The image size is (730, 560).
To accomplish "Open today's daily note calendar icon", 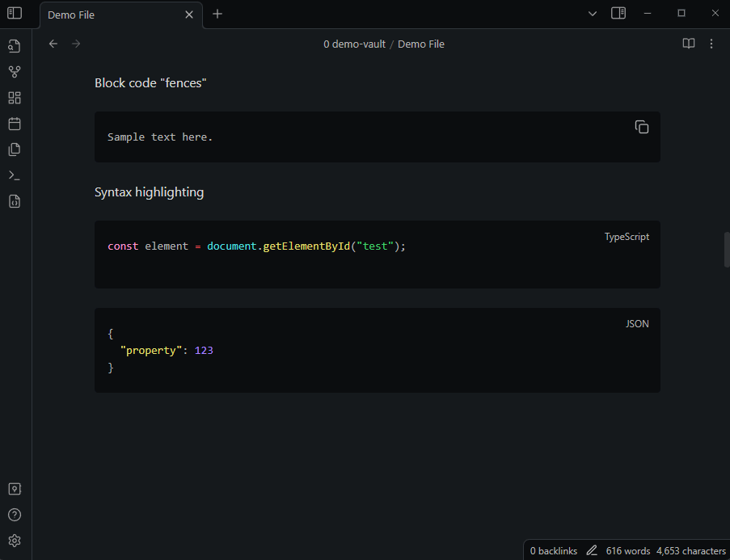I will pos(15,124).
